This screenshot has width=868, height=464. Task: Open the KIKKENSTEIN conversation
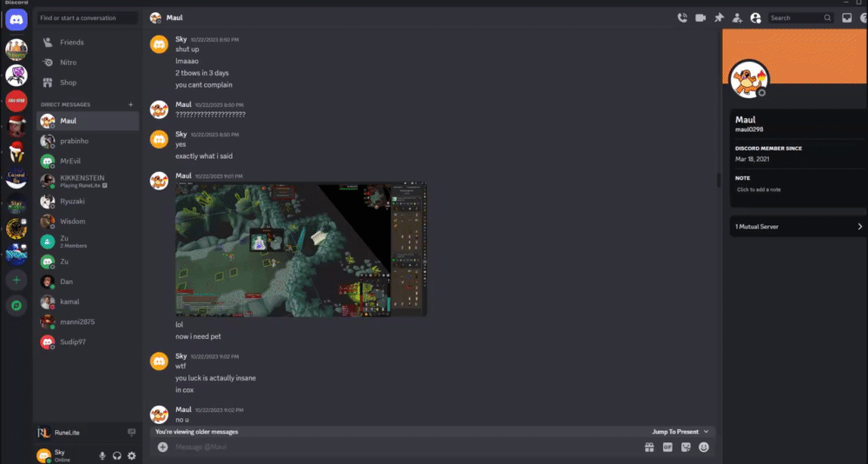pyautogui.click(x=88, y=182)
